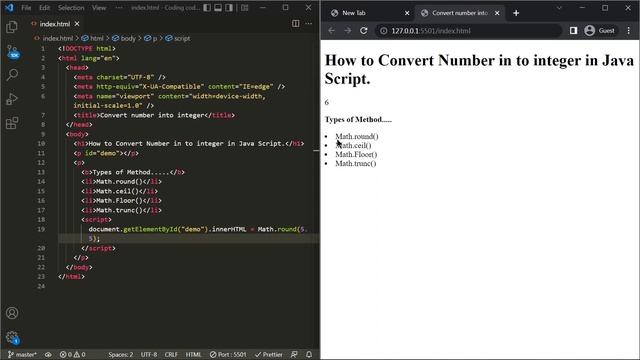Click script in the breadcrumb
The width and height of the screenshot is (640, 360).
pyautogui.click(x=182, y=38)
